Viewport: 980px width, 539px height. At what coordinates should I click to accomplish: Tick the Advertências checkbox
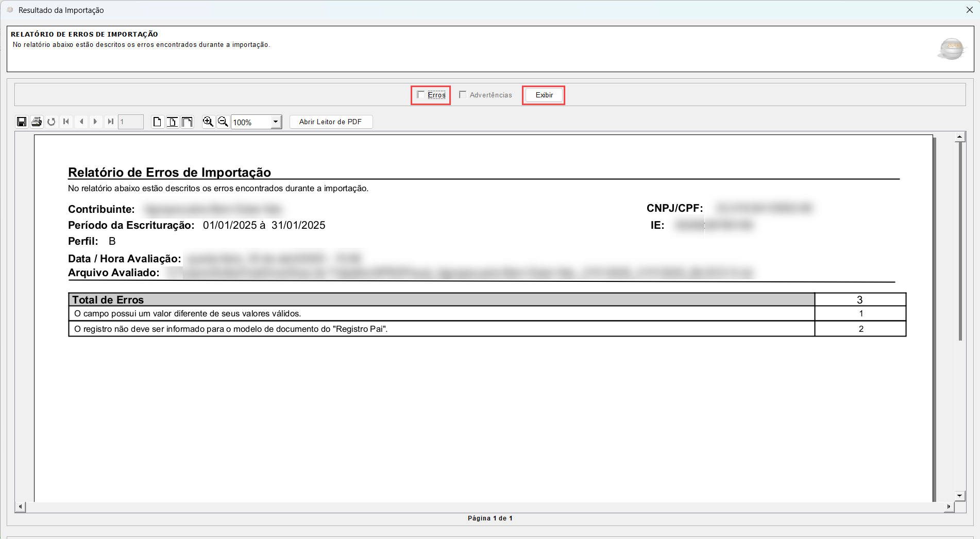click(x=463, y=95)
